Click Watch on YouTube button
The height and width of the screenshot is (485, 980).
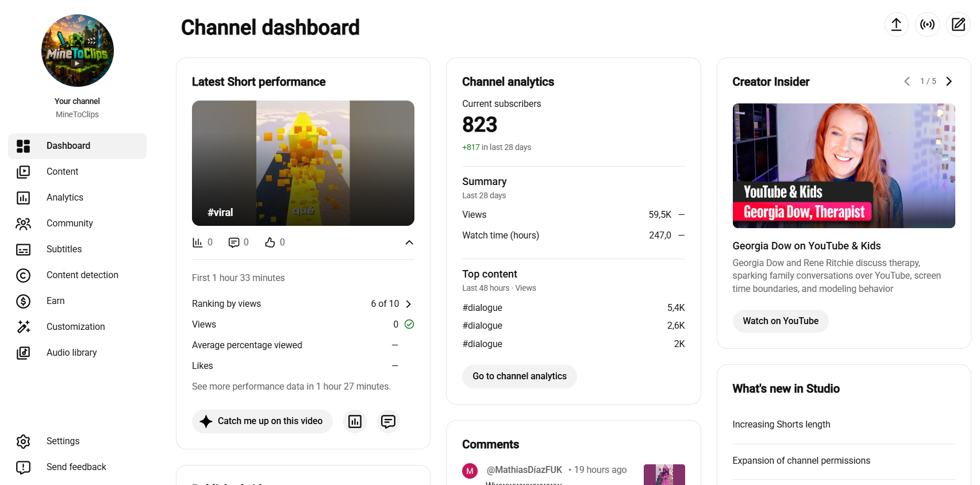pyautogui.click(x=781, y=321)
